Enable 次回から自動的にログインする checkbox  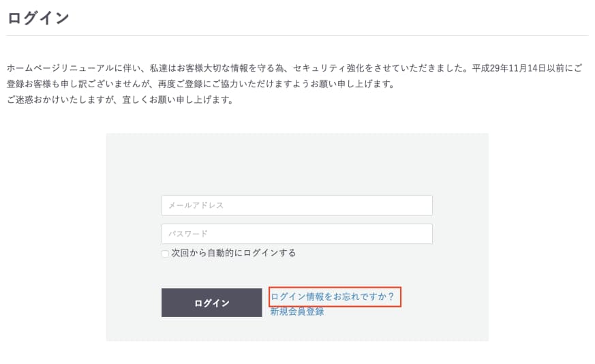click(x=165, y=254)
